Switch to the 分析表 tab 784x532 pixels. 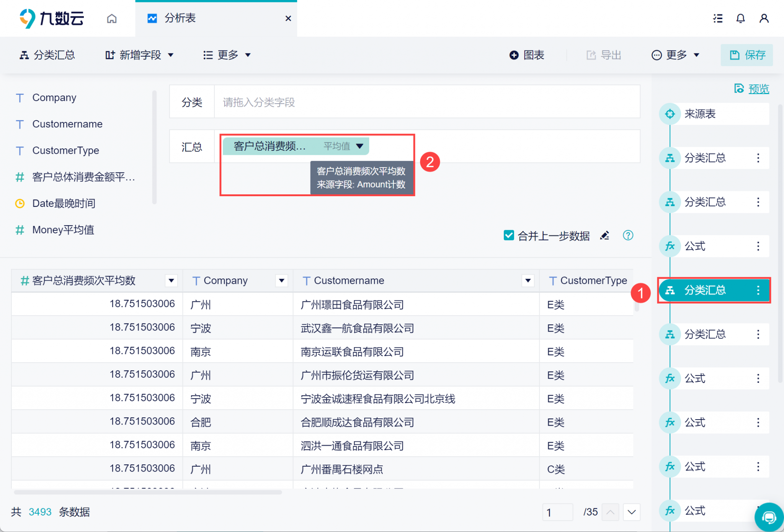click(x=179, y=18)
